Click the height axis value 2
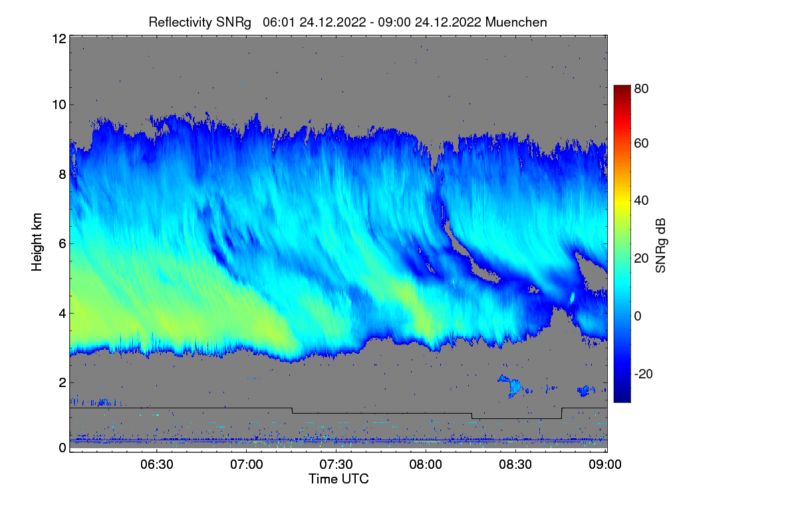 click(x=62, y=382)
